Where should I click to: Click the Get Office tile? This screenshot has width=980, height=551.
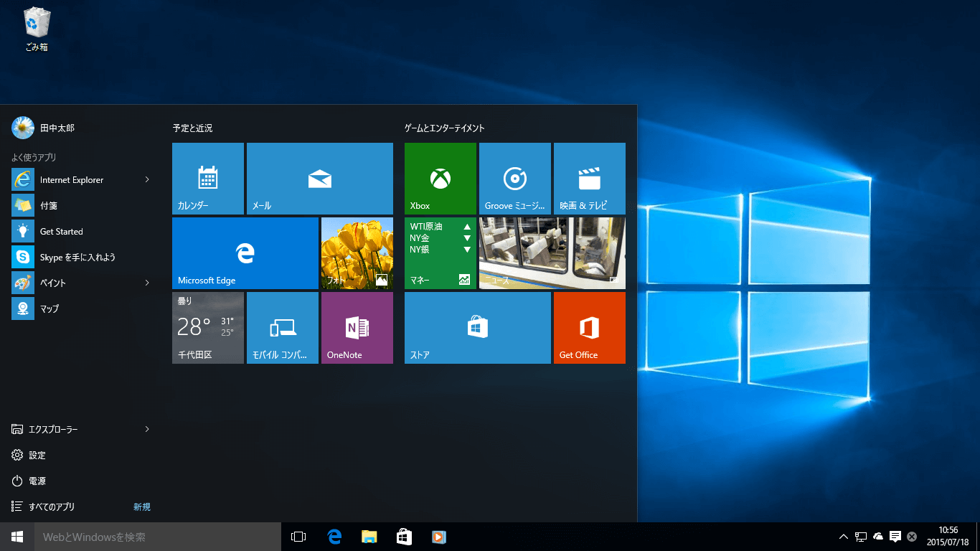tap(590, 328)
